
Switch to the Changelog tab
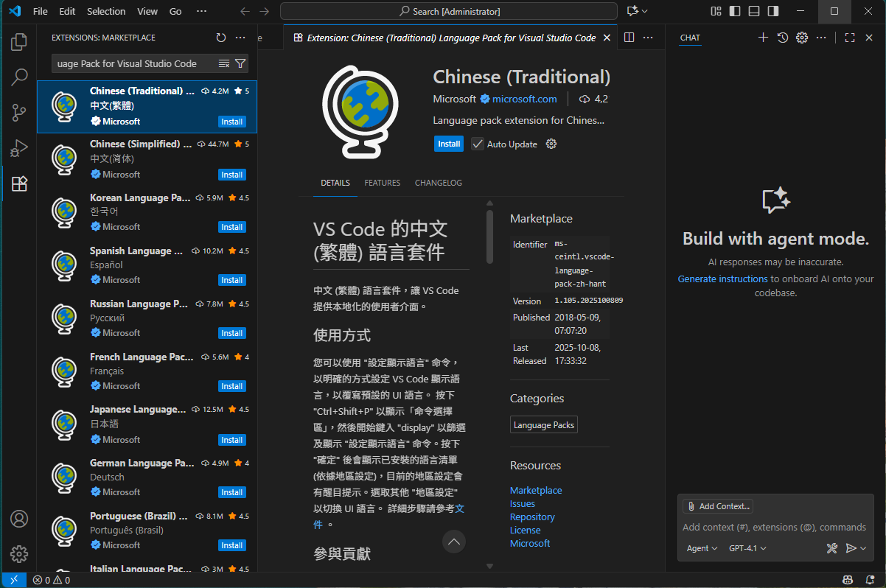pyautogui.click(x=438, y=183)
